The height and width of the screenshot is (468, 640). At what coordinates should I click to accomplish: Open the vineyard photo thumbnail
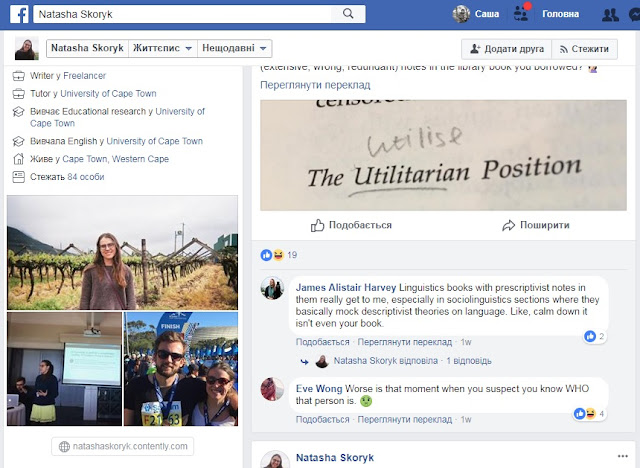click(122, 253)
